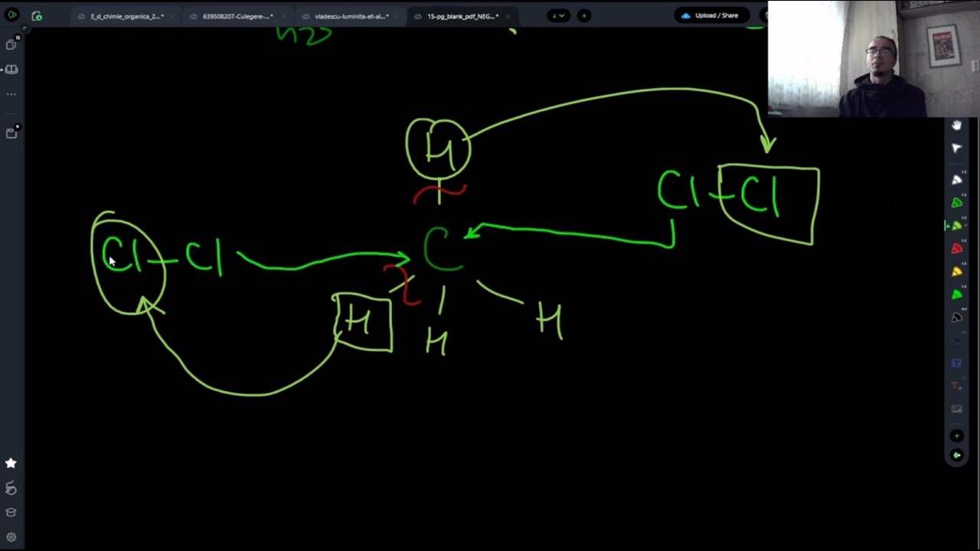The height and width of the screenshot is (551, 980).
Task: Select the hand pan tool
Action: click(956, 126)
